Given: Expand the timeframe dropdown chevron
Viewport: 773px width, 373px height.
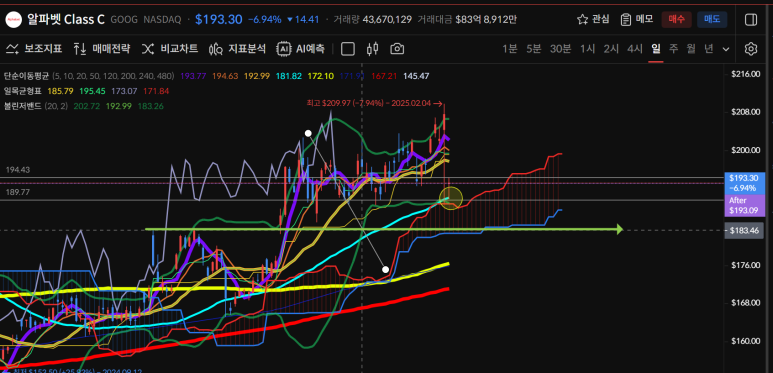Looking at the screenshot, I should (726, 49).
